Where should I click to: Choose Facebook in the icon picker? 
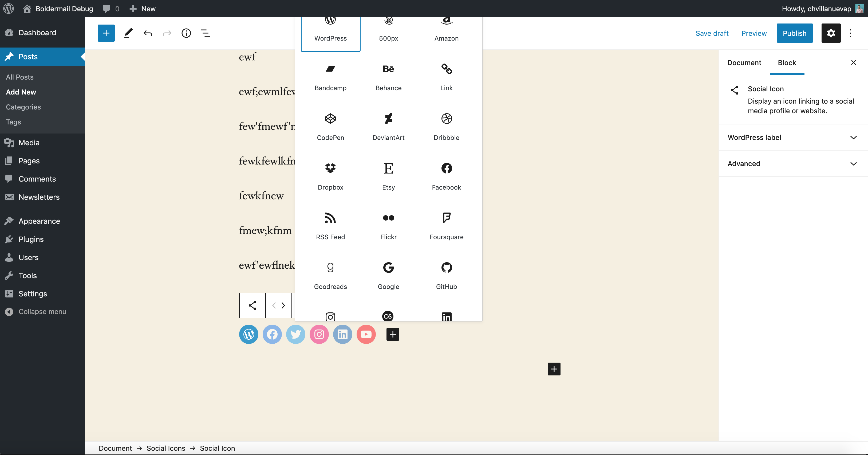446,176
